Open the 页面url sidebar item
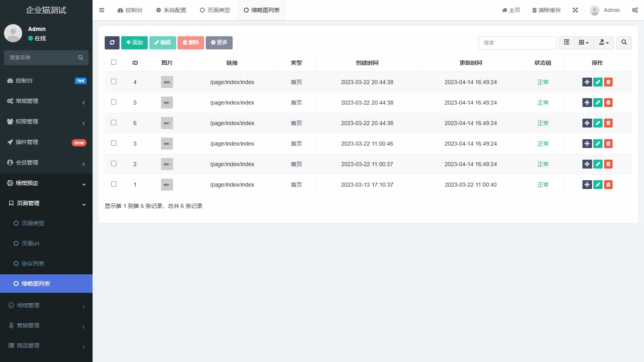The width and height of the screenshot is (644, 362). coord(30,243)
